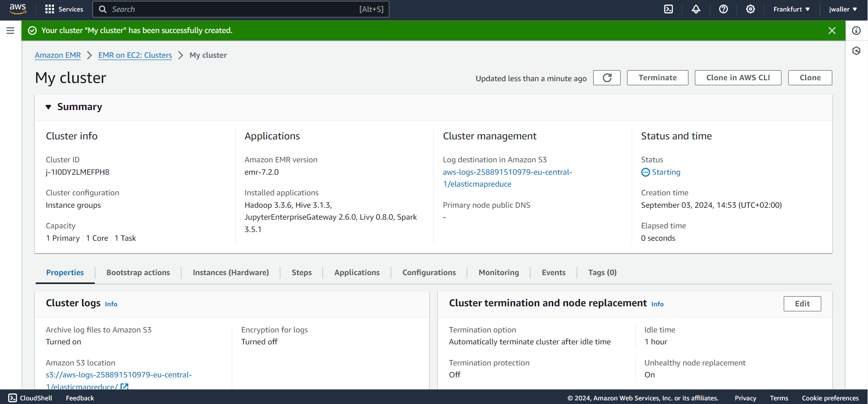This screenshot has width=868, height=404.
Task: Open the Frankfurt region dropdown
Action: point(792,9)
